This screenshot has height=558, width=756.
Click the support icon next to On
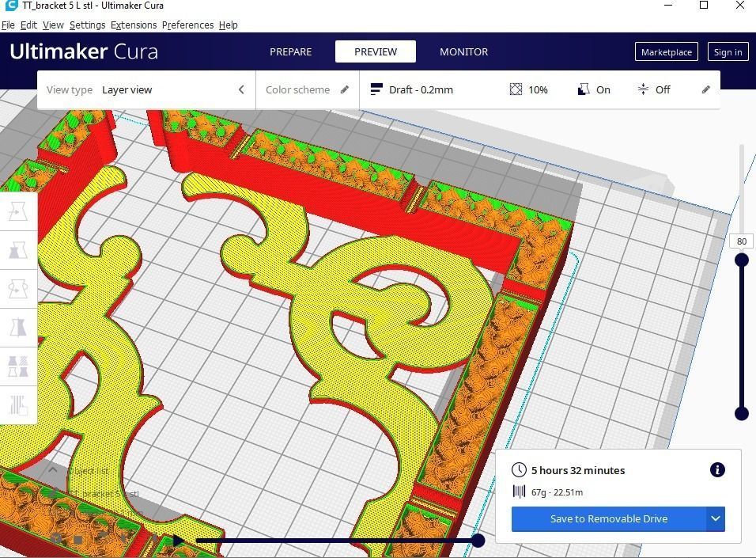click(584, 89)
